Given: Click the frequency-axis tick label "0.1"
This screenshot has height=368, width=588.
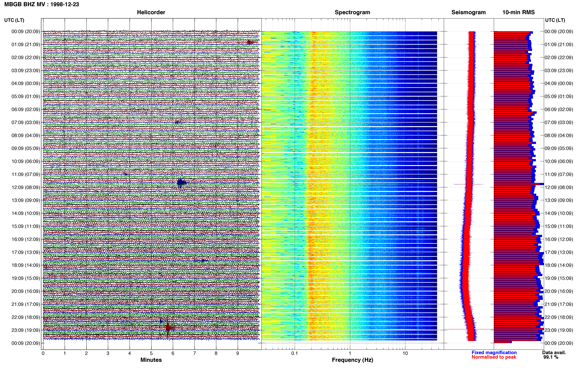Looking at the screenshot, I should (295, 353).
